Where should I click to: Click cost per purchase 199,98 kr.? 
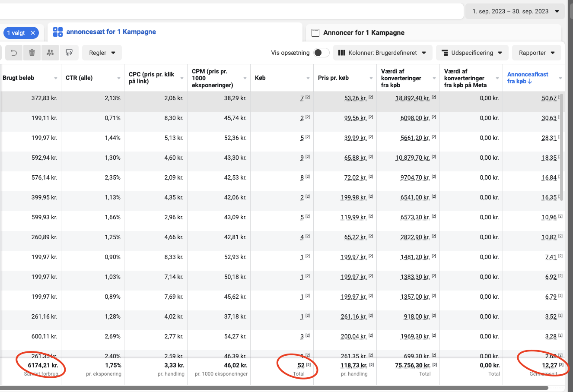tap(354, 197)
